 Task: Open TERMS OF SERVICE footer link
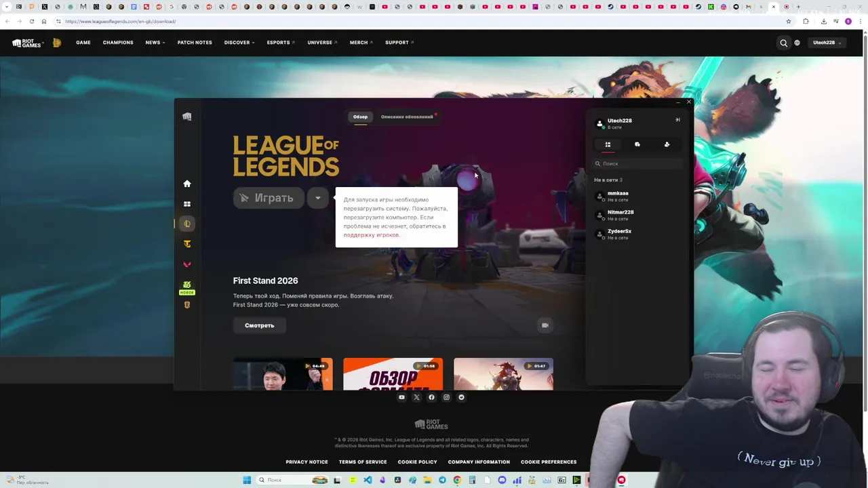coord(363,462)
